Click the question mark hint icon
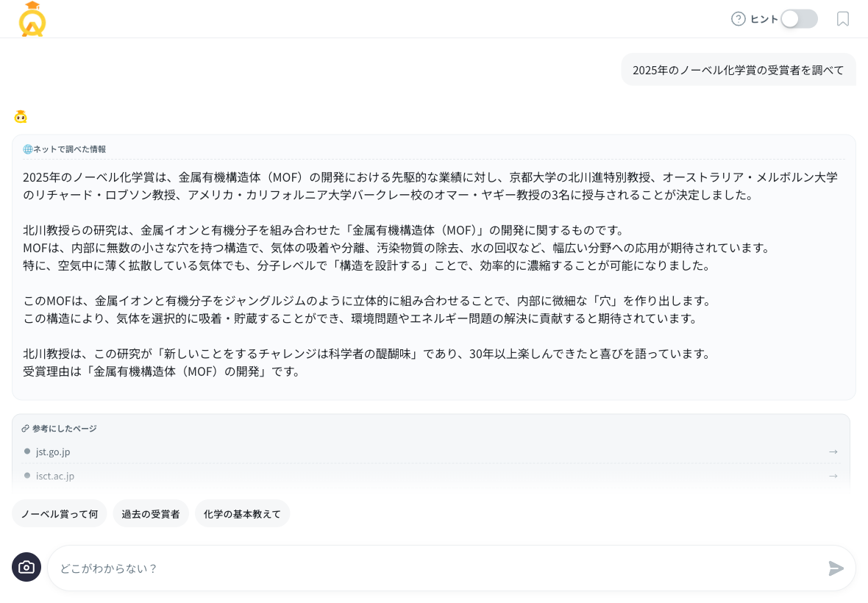This screenshot has width=868, height=603. (x=738, y=19)
